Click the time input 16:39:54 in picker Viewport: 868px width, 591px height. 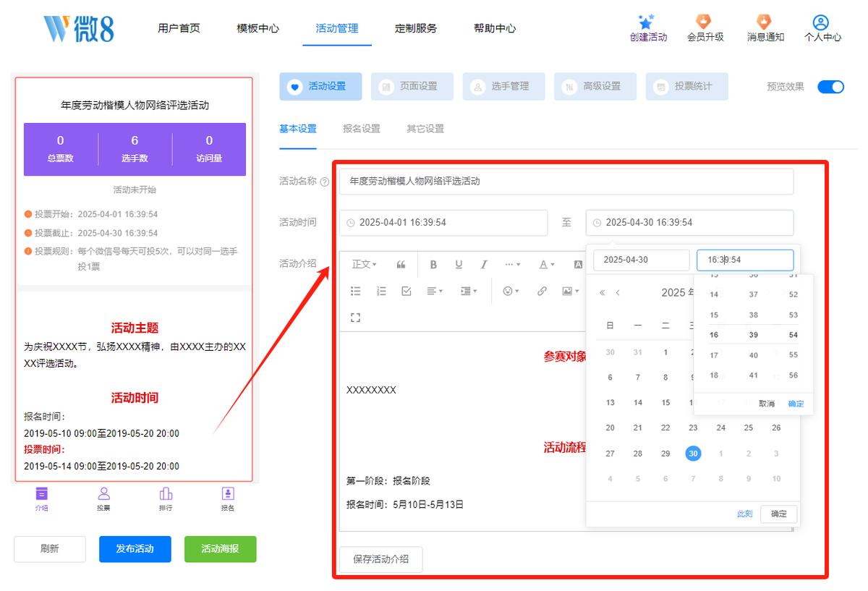745,260
